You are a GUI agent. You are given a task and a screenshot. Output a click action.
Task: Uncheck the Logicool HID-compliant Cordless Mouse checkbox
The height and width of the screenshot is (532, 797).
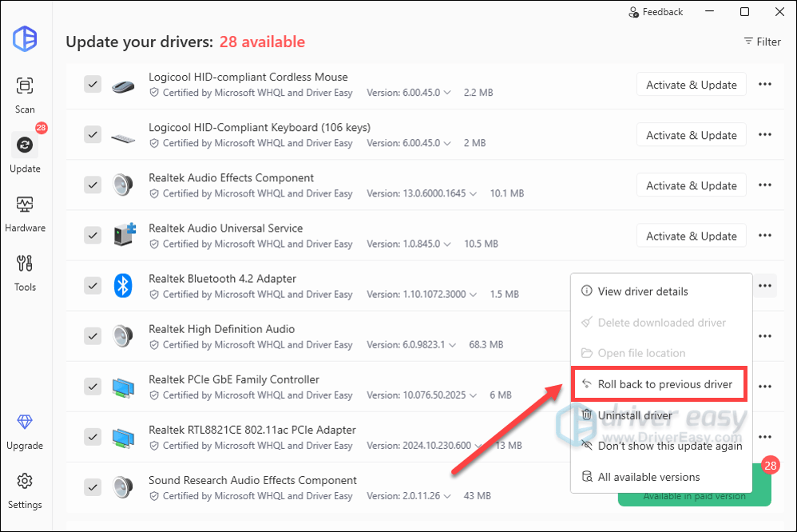93,84
